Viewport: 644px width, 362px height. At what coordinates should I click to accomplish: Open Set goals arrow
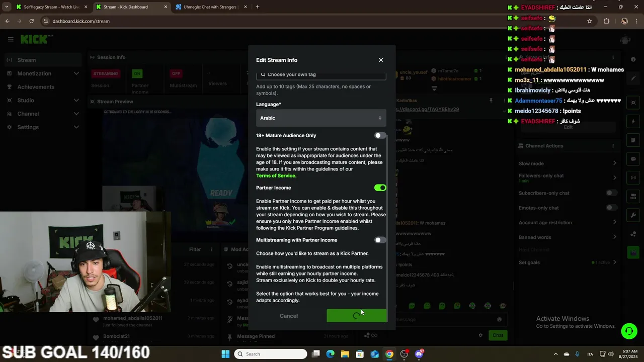(x=614, y=262)
